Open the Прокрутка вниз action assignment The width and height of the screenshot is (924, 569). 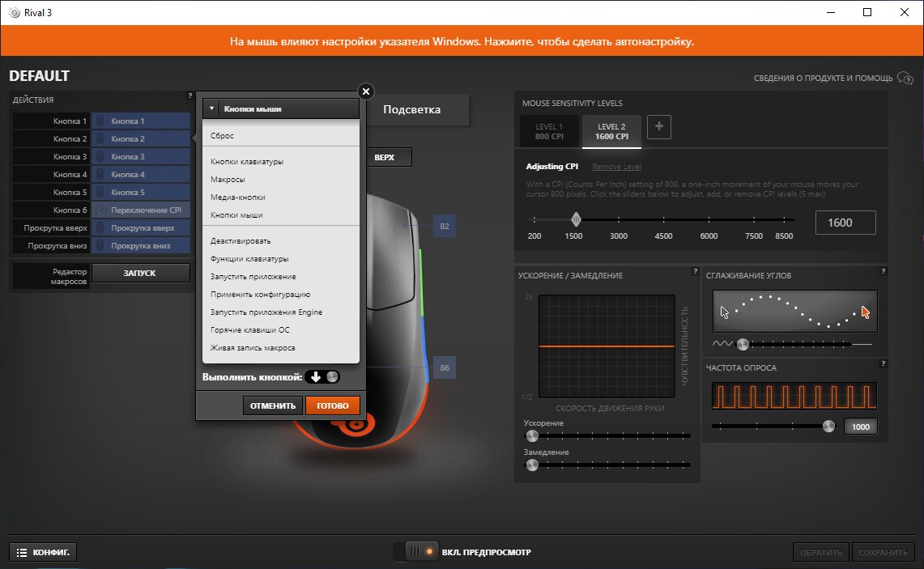point(141,245)
